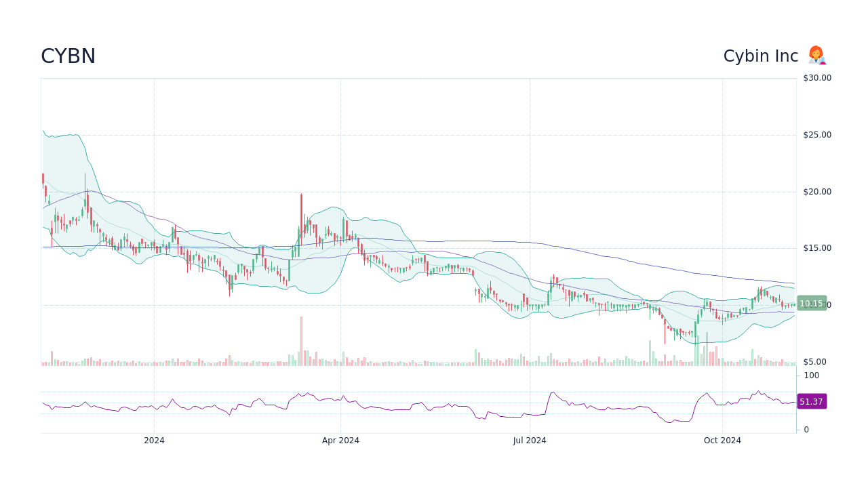Click the $20.00 price axis label

[817, 192]
